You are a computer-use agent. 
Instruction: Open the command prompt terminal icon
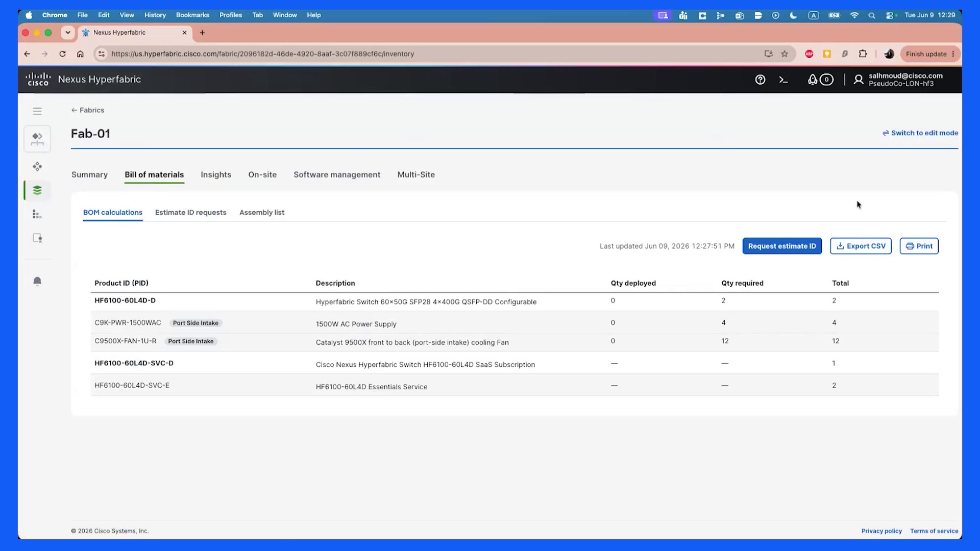[783, 80]
